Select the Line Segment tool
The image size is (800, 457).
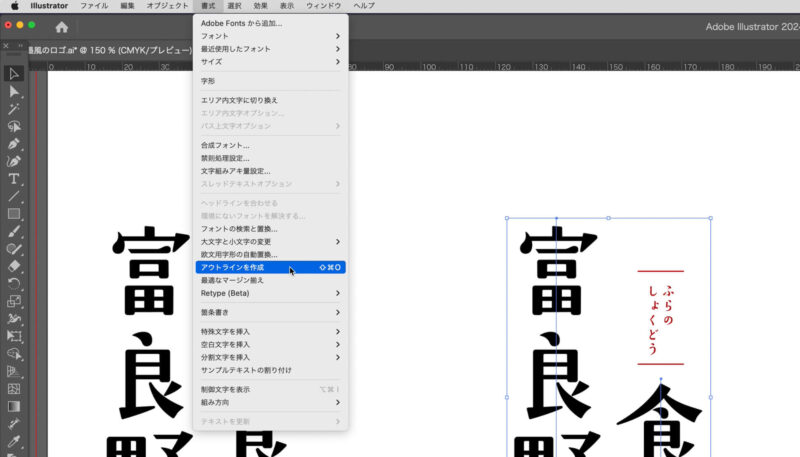(x=14, y=196)
